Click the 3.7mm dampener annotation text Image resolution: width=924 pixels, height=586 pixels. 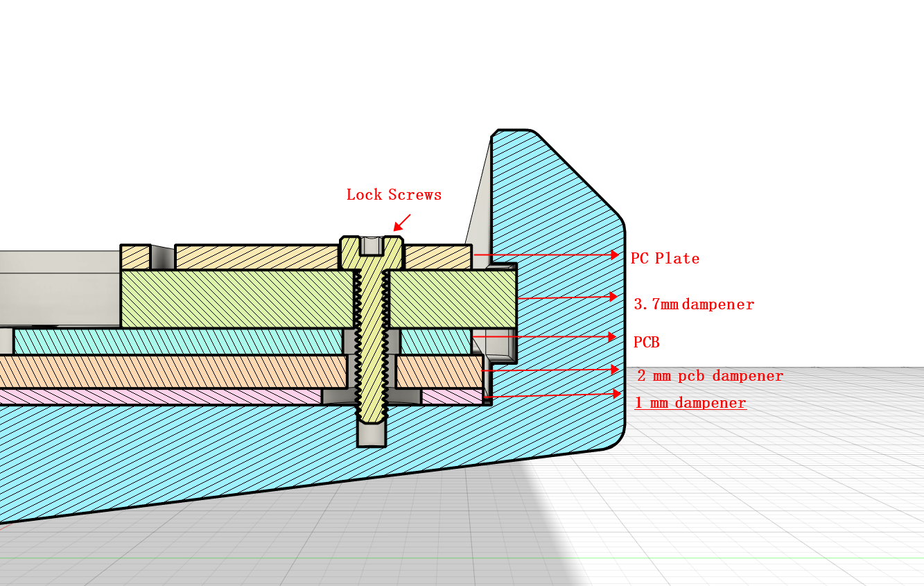click(x=694, y=304)
